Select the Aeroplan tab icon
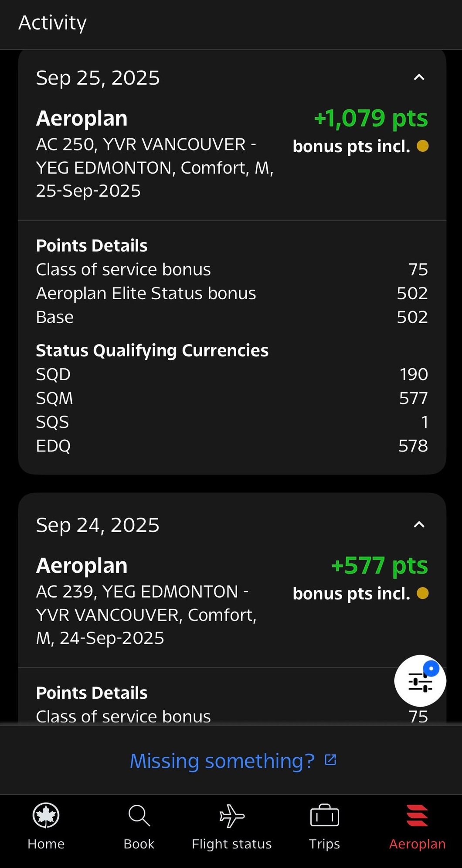 [x=417, y=816]
